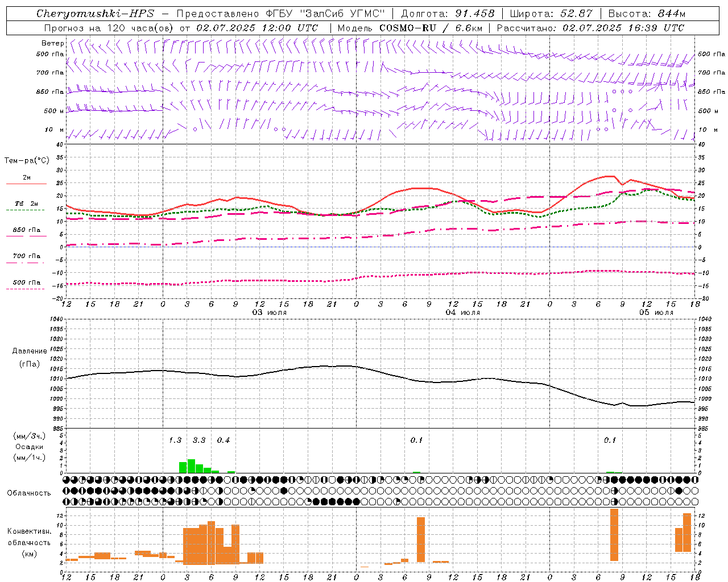Click the '500 гПа' temperature legend entry
Screen dimensions: 728x582
pos(27,282)
